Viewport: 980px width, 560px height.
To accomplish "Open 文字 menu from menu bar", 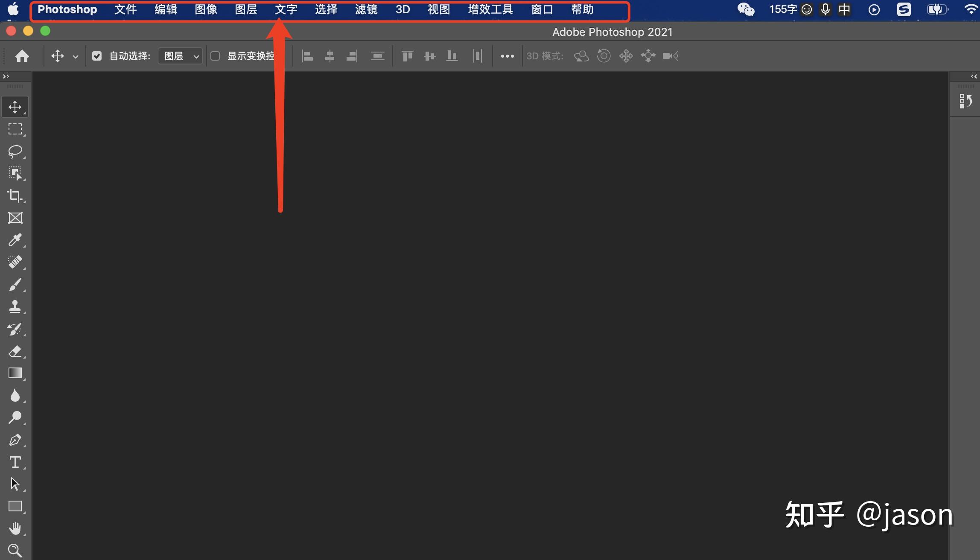I will pyautogui.click(x=286, y=9).
